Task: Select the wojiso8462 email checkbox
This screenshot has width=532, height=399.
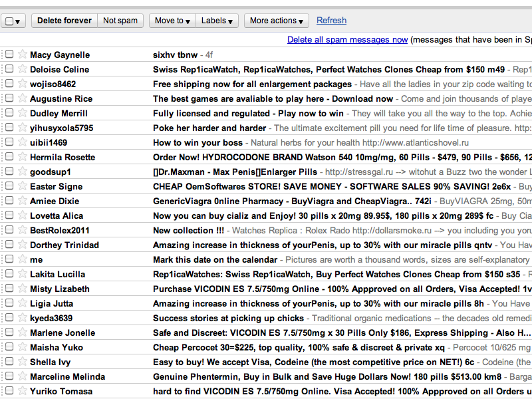Action: 9,83
